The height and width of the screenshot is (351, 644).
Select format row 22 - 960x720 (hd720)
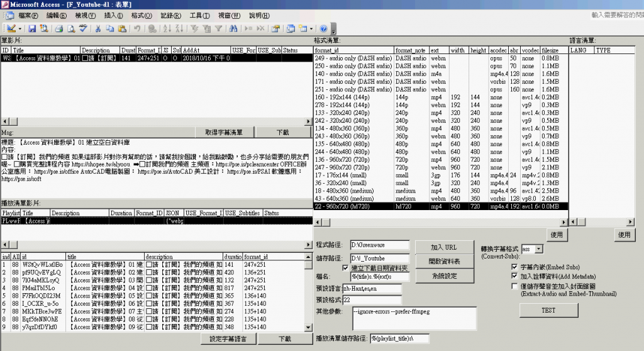[441, 206]
